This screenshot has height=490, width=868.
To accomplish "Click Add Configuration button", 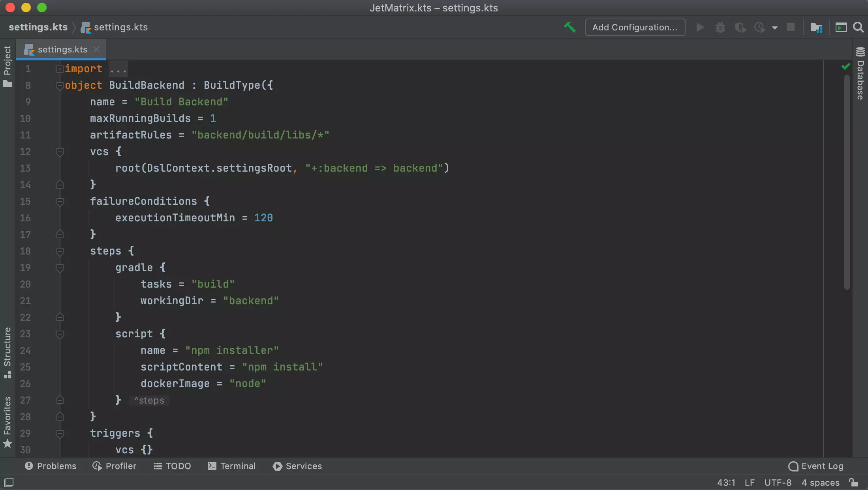I will pyautogui.click(x=635, y=27).
